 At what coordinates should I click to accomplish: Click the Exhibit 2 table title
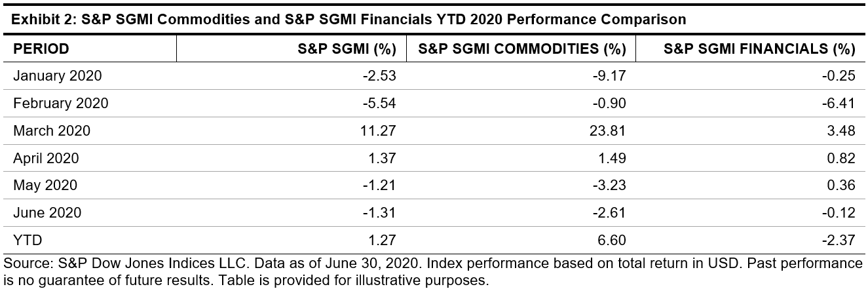(345, 20)
